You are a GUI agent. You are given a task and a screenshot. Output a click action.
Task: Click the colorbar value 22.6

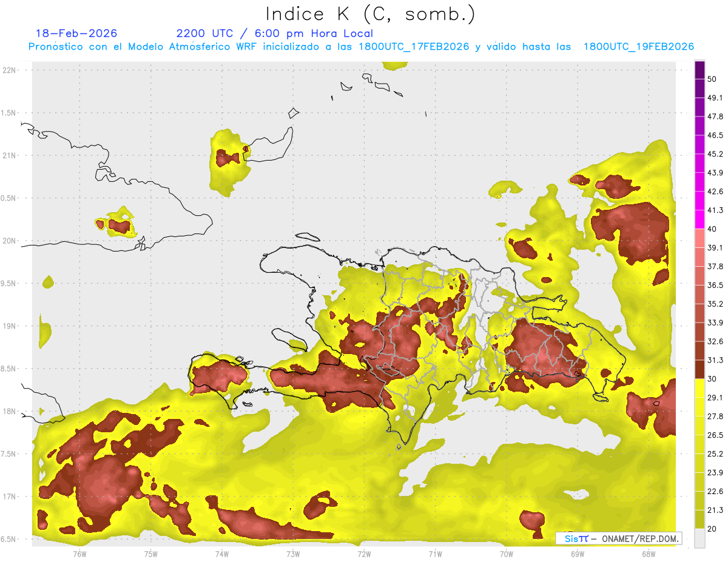[x=715, y=492]
